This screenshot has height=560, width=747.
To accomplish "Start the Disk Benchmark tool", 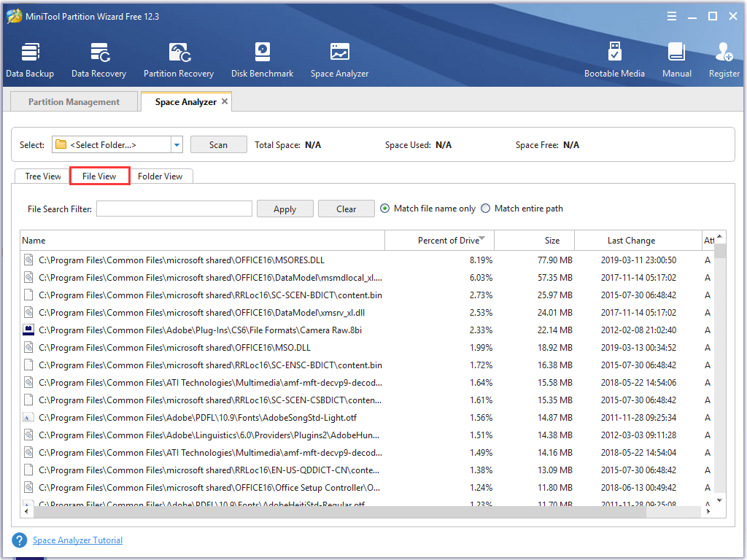I will pos(262,60).
